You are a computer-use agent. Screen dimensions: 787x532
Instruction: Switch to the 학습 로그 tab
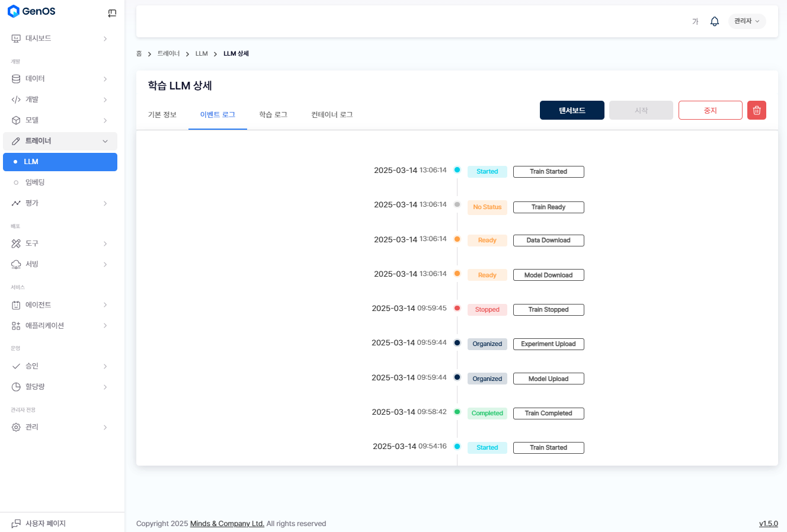click(x=273, y=115)
